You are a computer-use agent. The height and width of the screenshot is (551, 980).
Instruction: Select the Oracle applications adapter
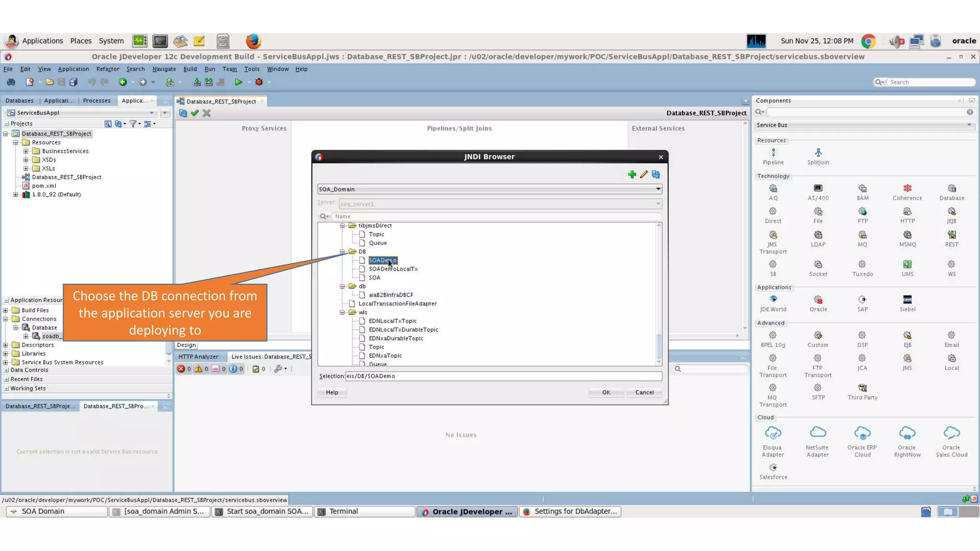[x=818, y=304]
